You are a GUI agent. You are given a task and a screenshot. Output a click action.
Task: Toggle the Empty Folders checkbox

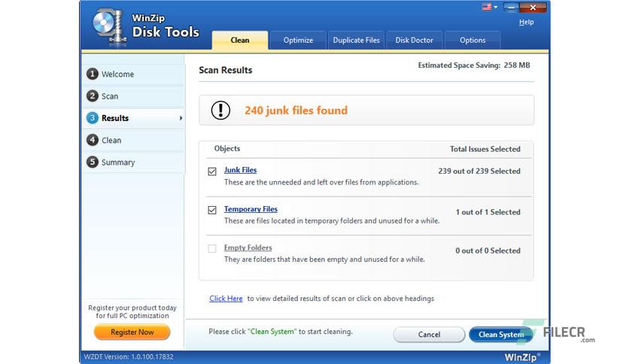pos(212,248)
